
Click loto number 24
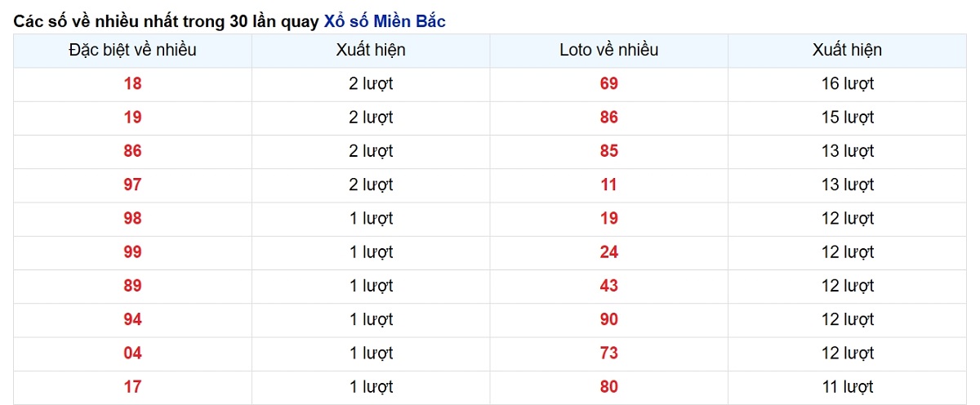[x=609, y=252]
